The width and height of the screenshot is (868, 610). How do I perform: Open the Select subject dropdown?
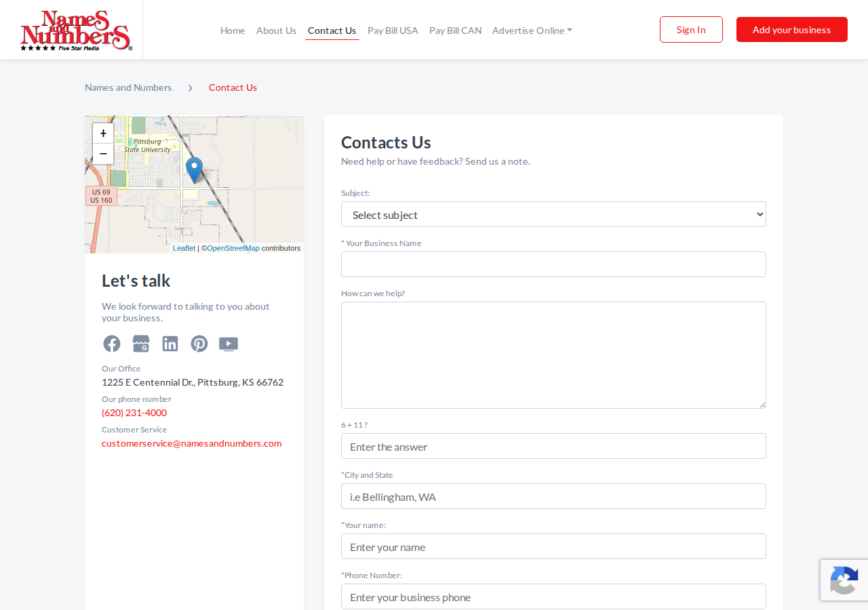(553, 214)
